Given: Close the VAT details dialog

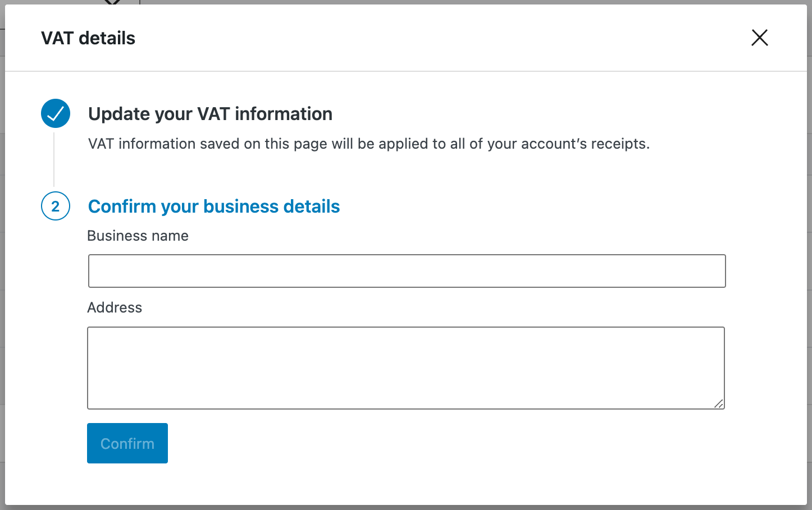Looking at the screenshot, I should click(759, 38).
